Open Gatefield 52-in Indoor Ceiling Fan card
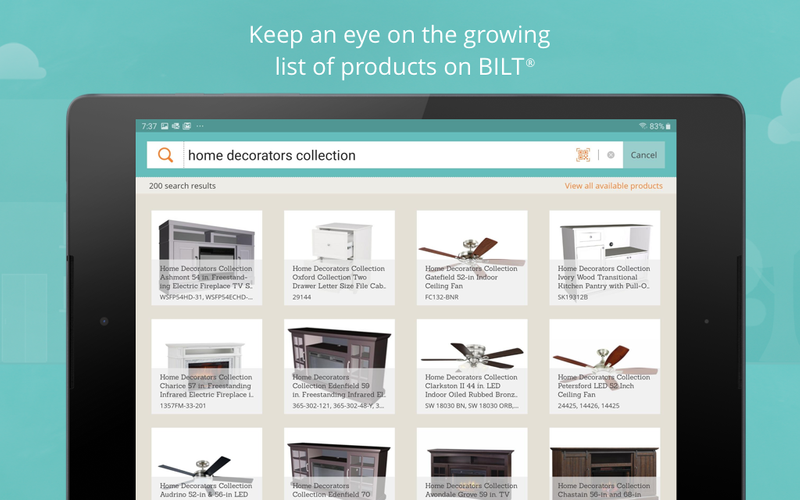Screen dimensions: 800x500 tap(472, 258)
